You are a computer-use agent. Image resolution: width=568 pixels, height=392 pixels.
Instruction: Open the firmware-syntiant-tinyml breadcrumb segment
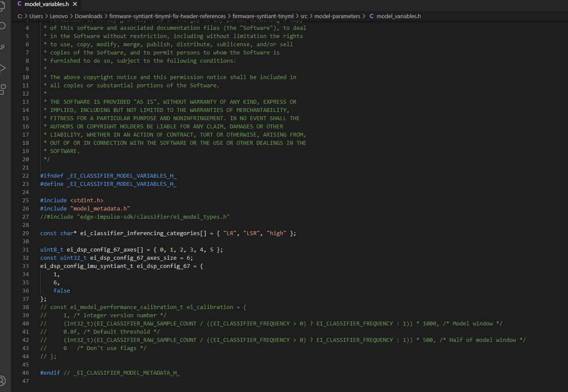(x=262, y=16)
